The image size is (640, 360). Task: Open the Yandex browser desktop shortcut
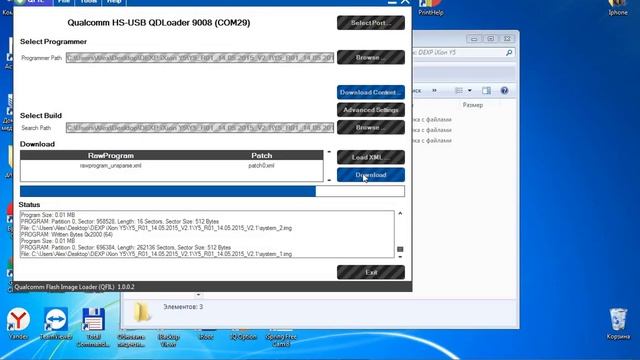tap(18, 324)
